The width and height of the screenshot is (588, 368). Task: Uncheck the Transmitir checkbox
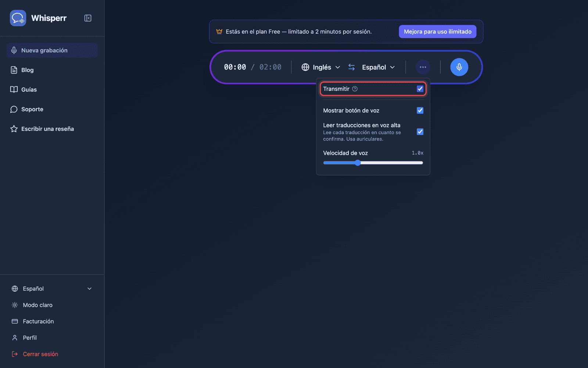tap(420, 89)
